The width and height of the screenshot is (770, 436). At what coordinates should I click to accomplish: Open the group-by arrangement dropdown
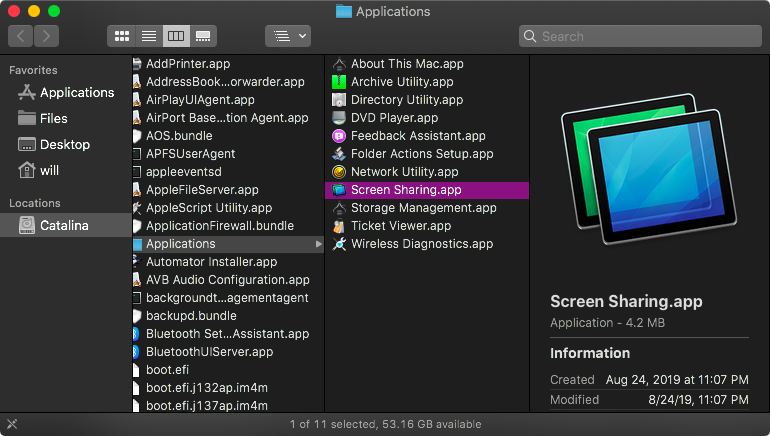(288, 36)
